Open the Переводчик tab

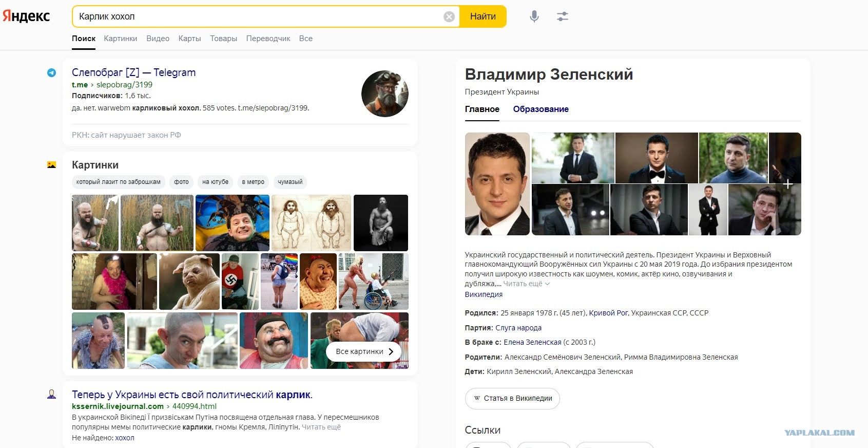click(268, 39)
